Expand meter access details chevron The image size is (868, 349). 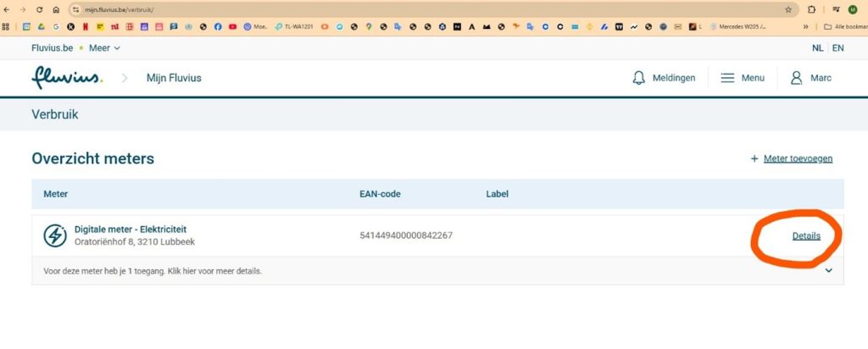click(828, 271)
